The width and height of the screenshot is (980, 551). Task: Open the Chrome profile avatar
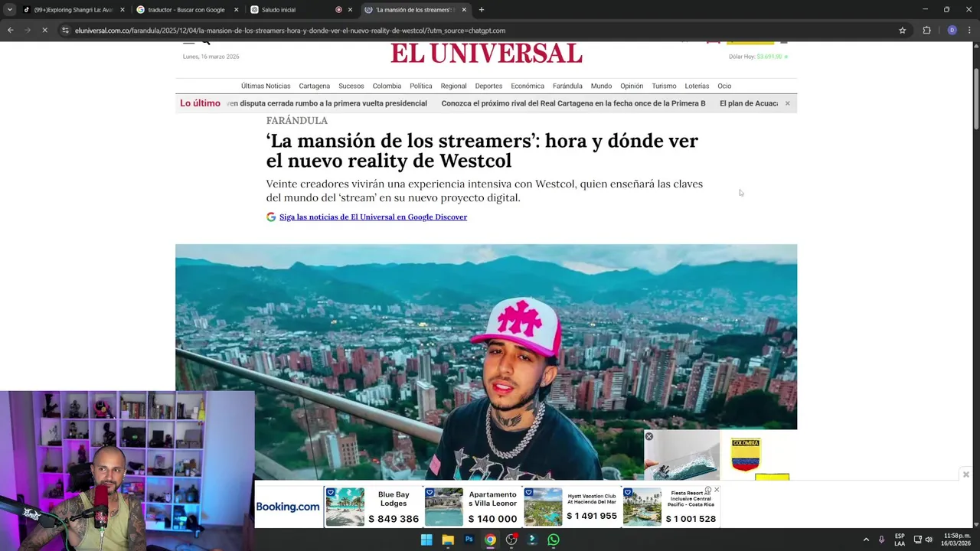(x=952, y=31)
